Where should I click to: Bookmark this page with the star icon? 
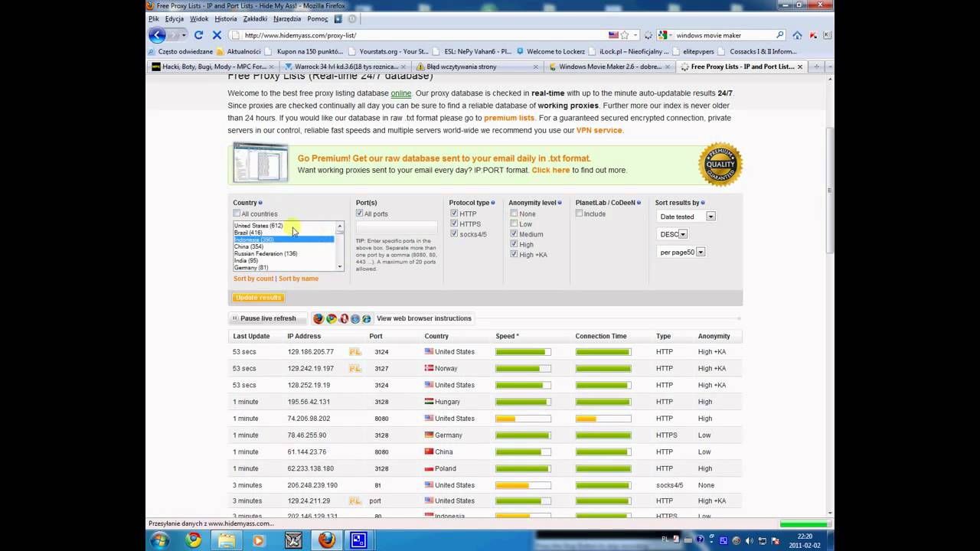pyautogui.click(x=625, y=35)
